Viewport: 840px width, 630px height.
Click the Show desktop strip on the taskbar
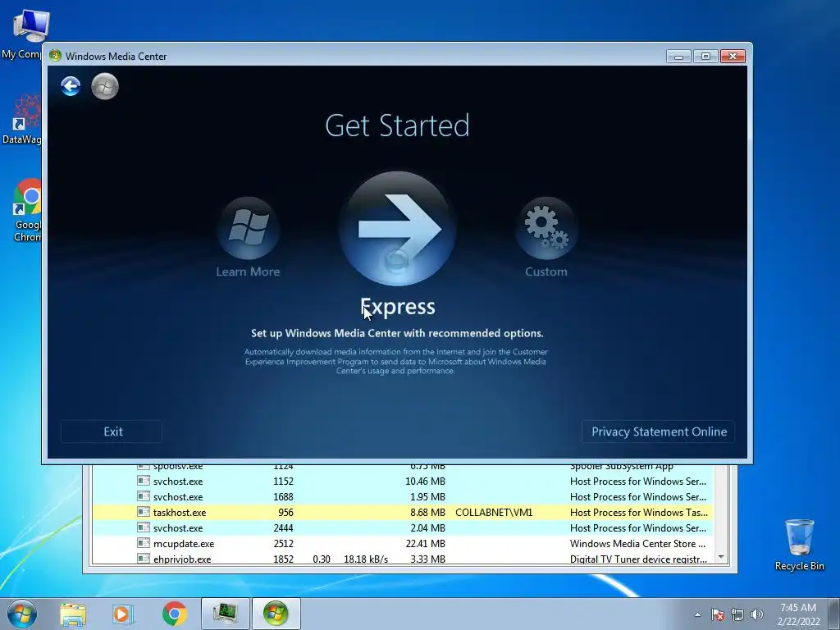(x=836, y=614)
